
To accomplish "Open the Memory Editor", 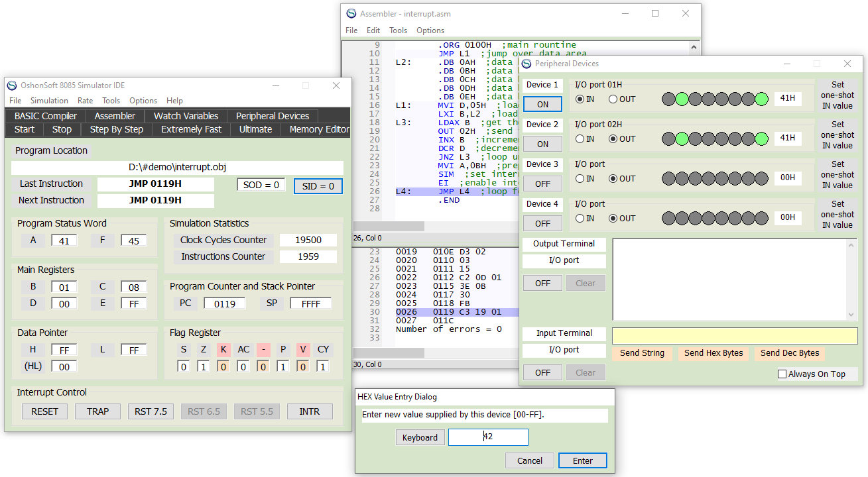I will pyautogui.click(x=319, y=129).
